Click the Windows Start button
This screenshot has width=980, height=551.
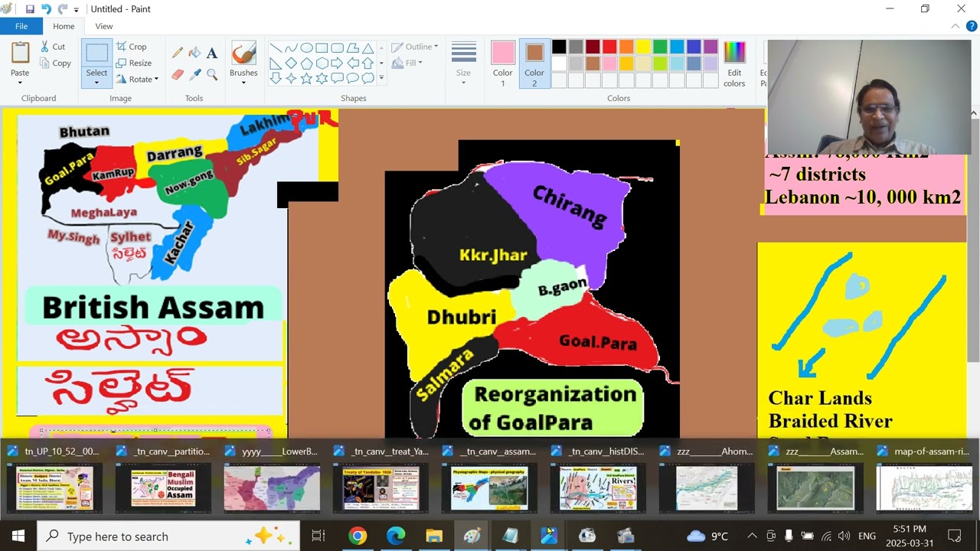click(x=18, y=536)
